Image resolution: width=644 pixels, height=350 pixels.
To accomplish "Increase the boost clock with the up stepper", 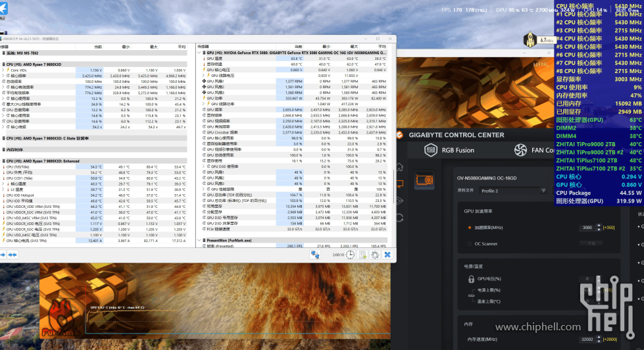I will (x=599, y=226).
